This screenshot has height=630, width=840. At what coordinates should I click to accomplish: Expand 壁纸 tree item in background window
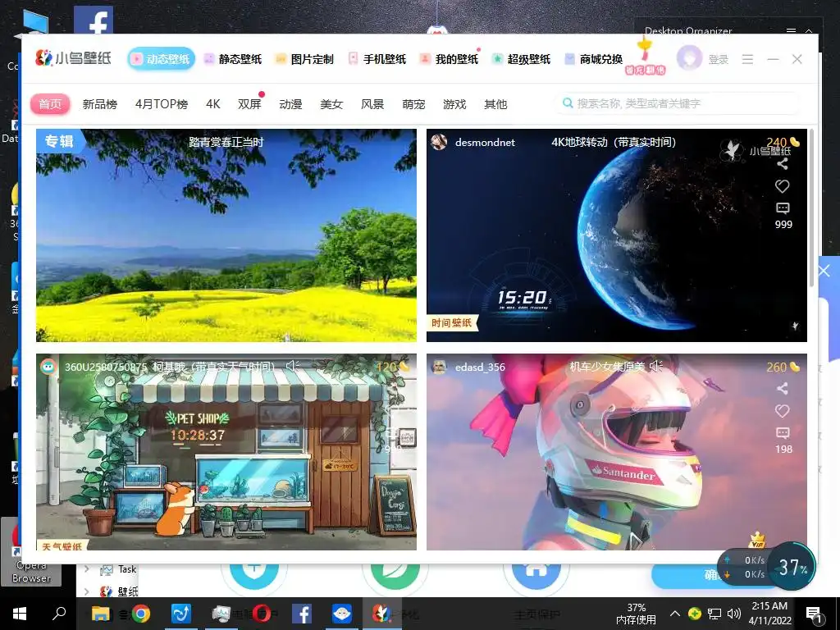[87, 591]
